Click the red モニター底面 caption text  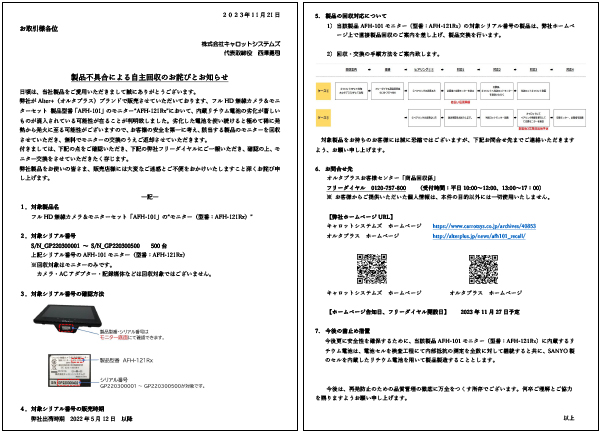tap(114, 338)
